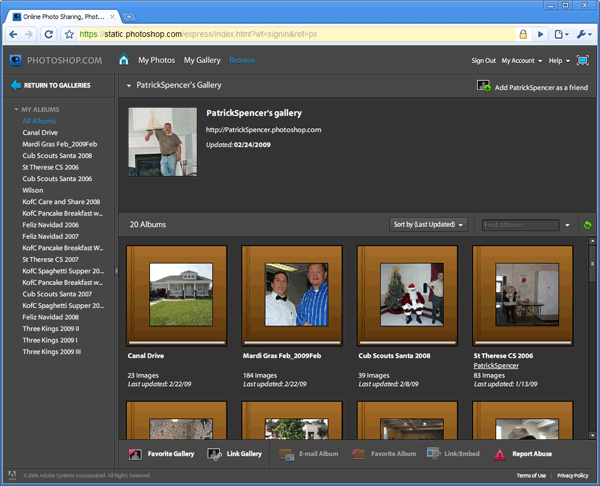The height and width of the screenshot is (486, 600).
Task: Click the Adobe logo in footer
Action: click(x=12, y=475)
